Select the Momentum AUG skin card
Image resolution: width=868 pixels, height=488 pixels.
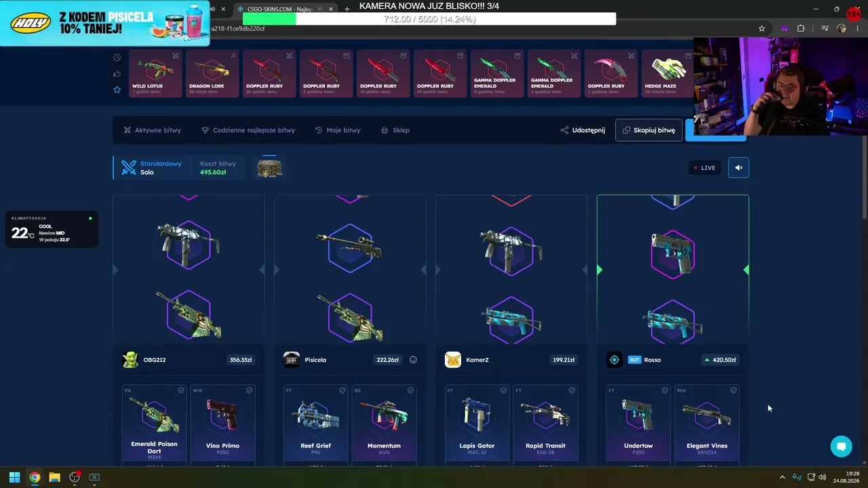(384, 425)
